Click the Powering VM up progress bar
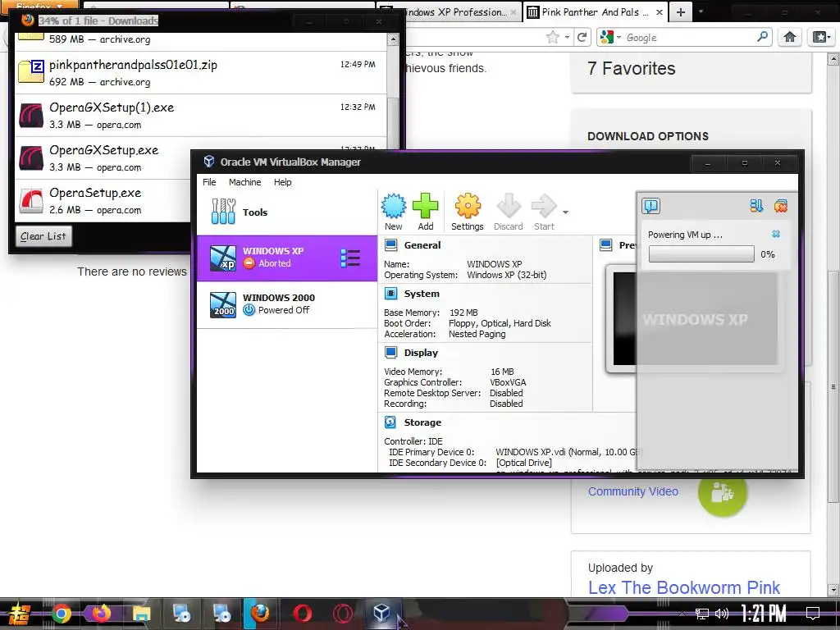 coord(701,254)
